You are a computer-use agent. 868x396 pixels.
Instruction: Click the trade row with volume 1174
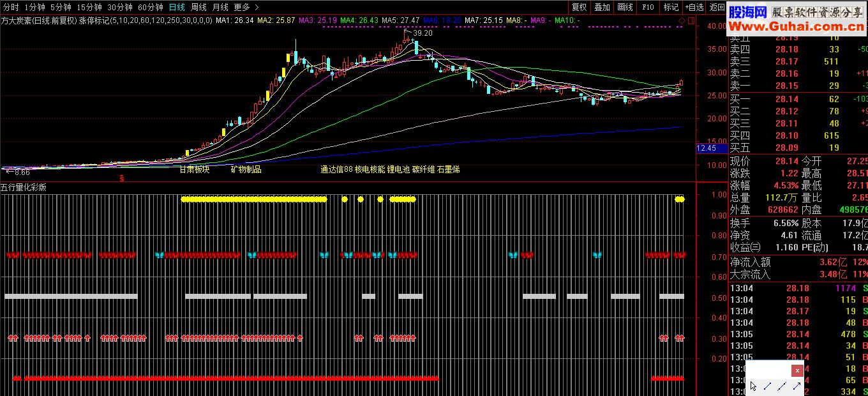click(x=799, y=288)
